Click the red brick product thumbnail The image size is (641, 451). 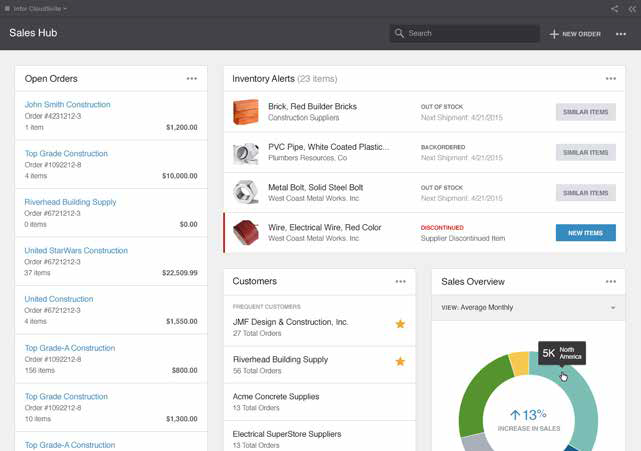pos(246,112)
